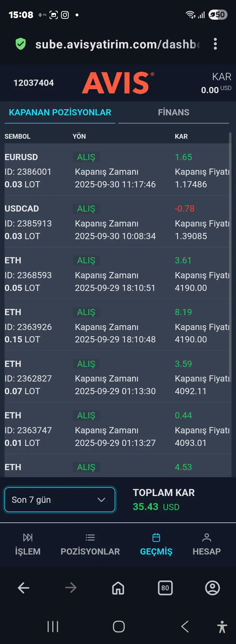Open the browser profile icon
Image resolution: width=236 pixels, height=644 pixels.
[x=212, y=588]
